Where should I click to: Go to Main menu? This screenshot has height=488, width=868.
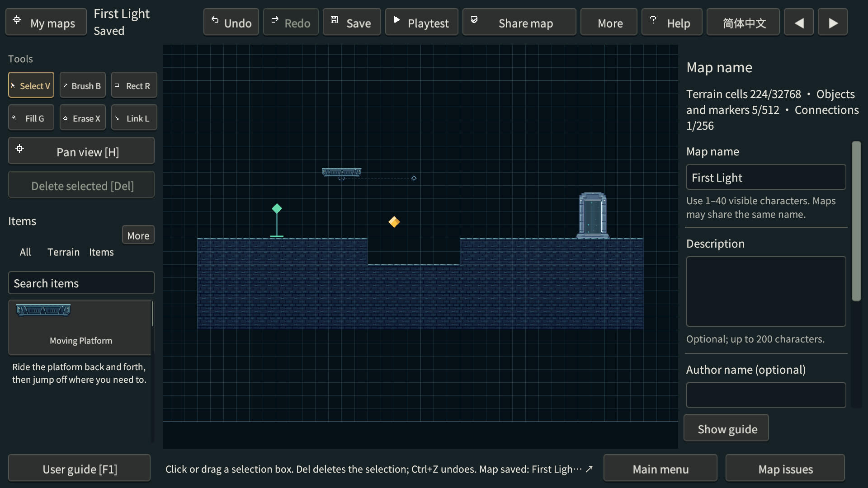[660, 468]
